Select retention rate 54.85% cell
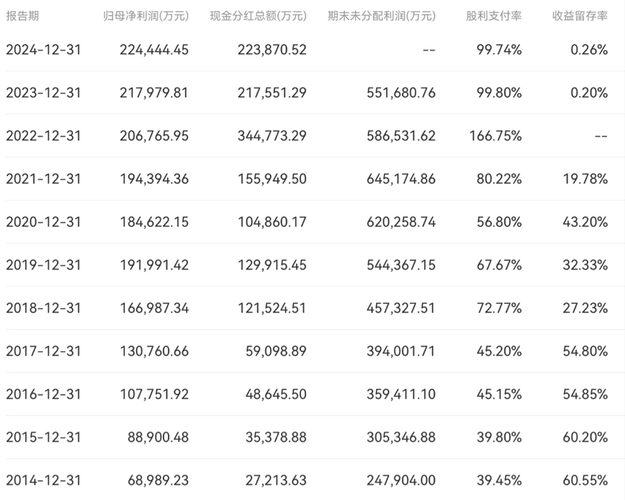This screenshot has height=500, width=625. point(585,394)
